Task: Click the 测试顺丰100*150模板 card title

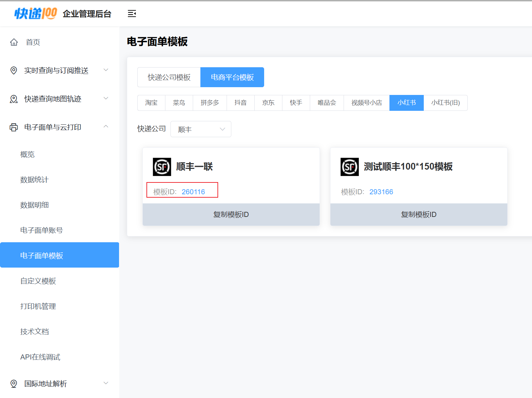Action: [408, 167]
